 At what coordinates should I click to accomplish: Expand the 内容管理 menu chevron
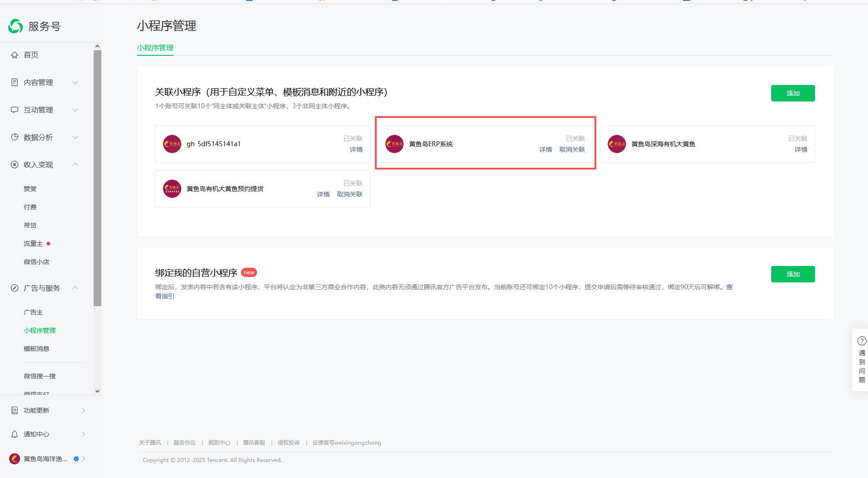click(75, 82)
